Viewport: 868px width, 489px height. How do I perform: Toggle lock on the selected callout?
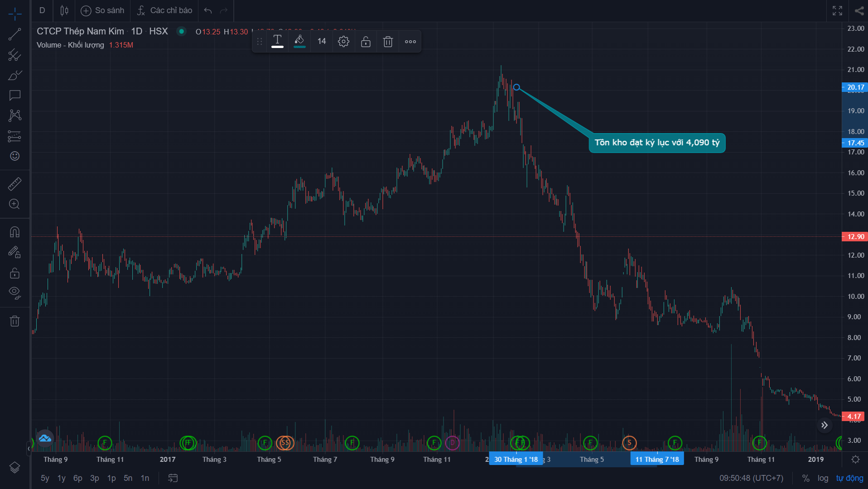(x=366, y=42)
